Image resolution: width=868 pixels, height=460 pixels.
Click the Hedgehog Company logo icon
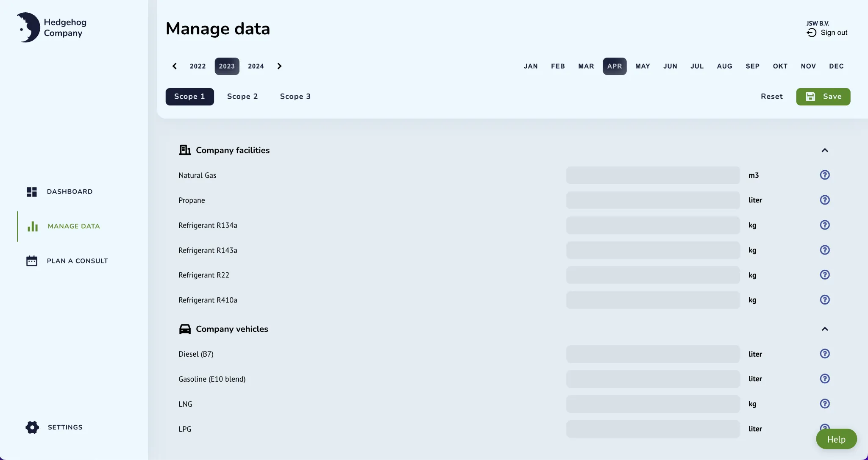(x=28, y=28)
